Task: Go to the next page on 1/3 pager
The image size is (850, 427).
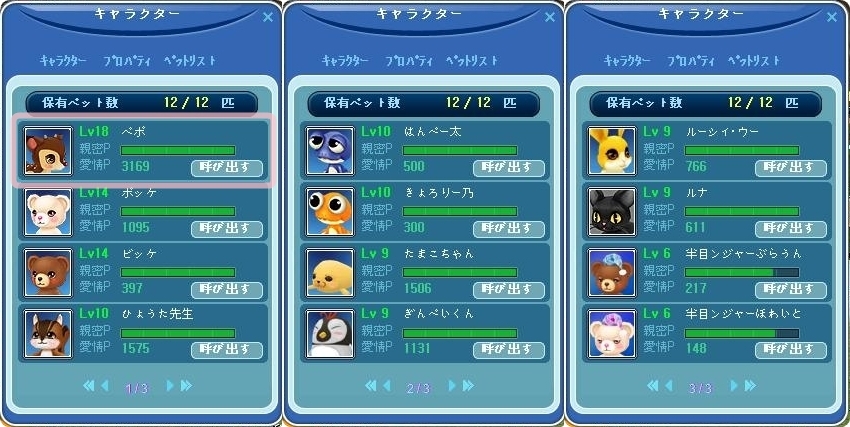Action: point(170,385)
